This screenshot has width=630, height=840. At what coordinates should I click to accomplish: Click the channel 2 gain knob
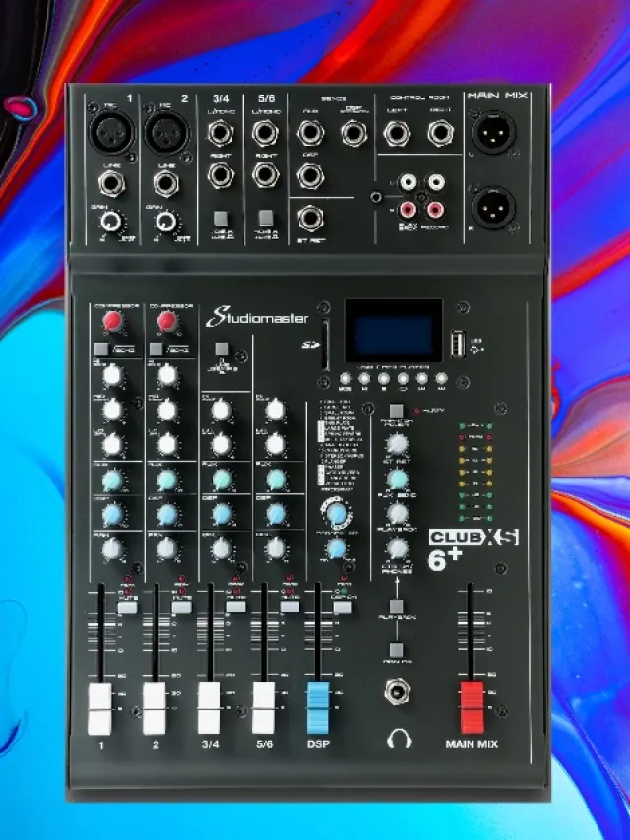click(167, 221)
